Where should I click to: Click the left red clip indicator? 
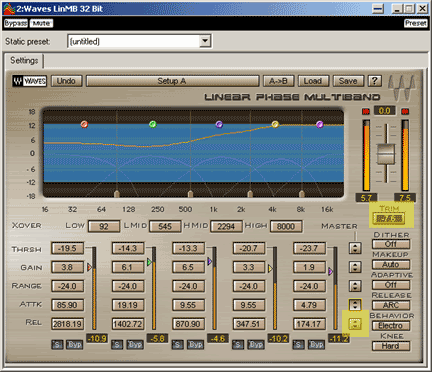366,111
